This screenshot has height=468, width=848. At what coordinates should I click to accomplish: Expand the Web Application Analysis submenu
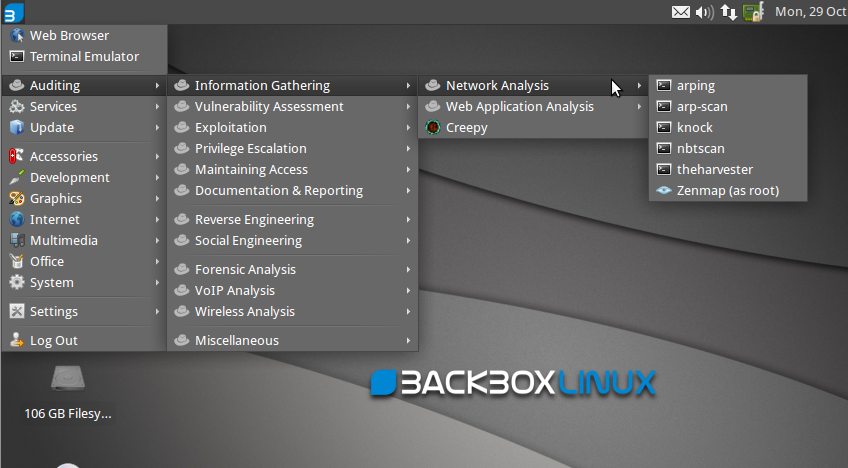(x=519, y=107)
